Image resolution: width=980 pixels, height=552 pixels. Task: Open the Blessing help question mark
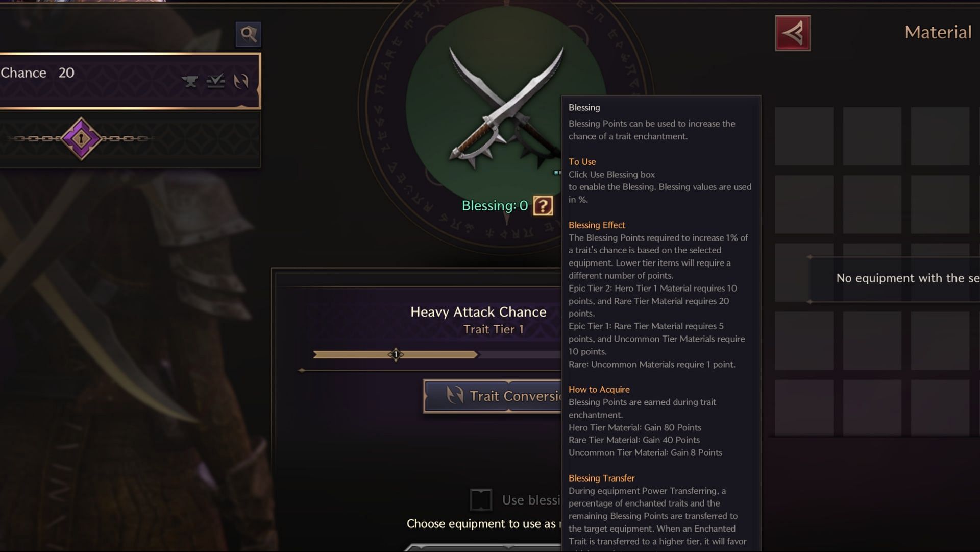[x=543, y=206]
